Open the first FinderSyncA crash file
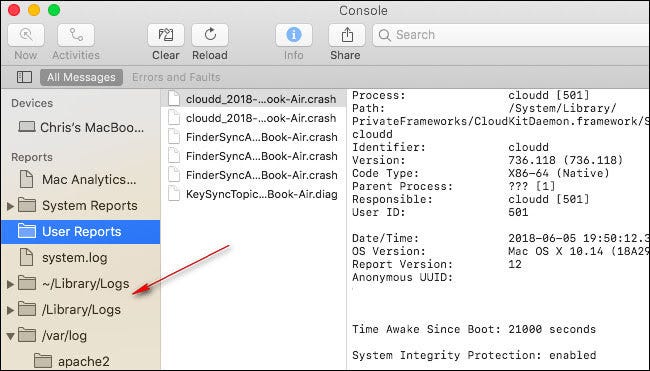 coord(253,137)
